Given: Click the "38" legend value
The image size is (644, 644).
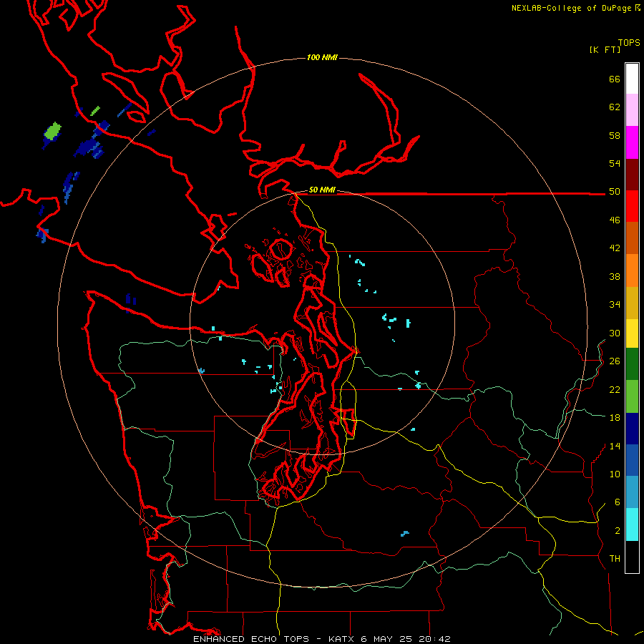Looking at the screenshot, I should click(x=615, y=277).
